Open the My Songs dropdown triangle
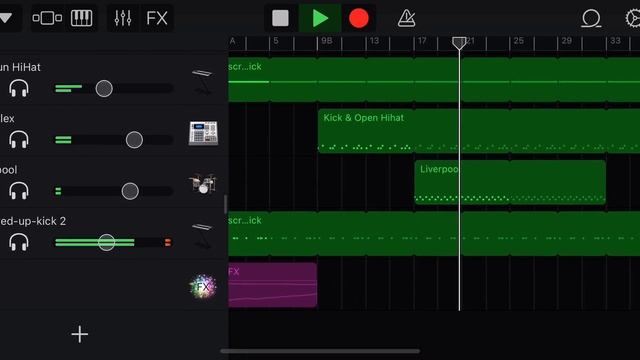Viewport: 640px width, 360px height. click(6, 18)
